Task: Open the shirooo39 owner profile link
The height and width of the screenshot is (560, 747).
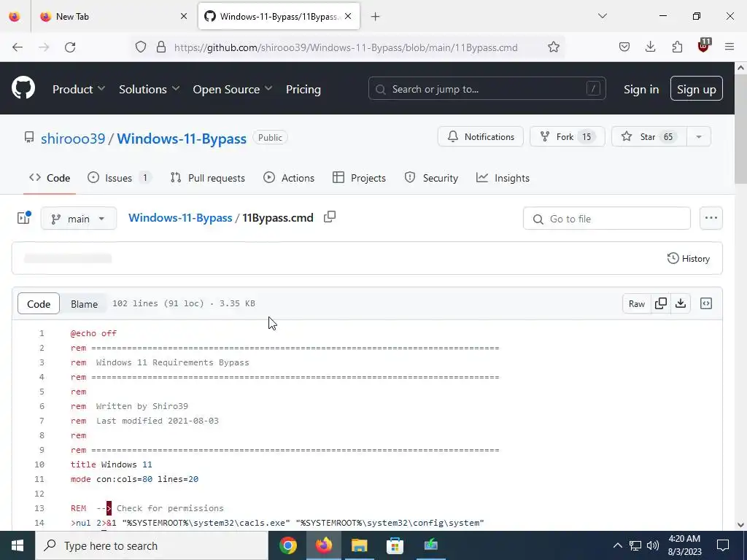Action: pos(73,139)
